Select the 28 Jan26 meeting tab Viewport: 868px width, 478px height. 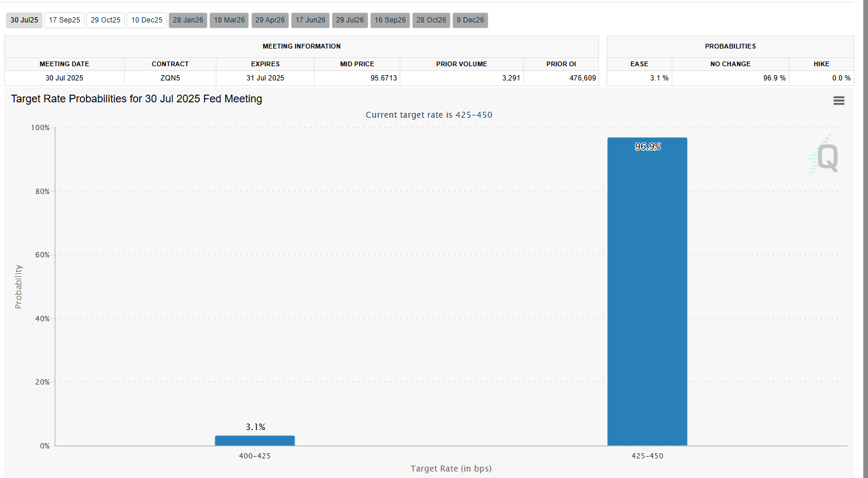click(x=188, y=20)
